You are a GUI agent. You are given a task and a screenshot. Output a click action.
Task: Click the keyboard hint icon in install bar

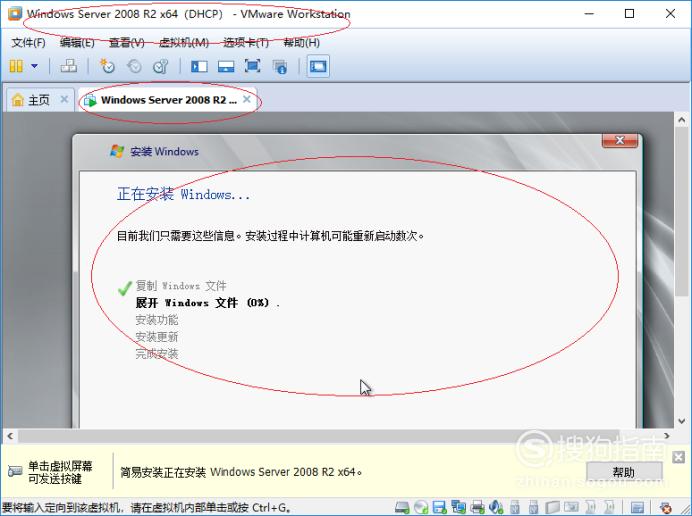15,471
